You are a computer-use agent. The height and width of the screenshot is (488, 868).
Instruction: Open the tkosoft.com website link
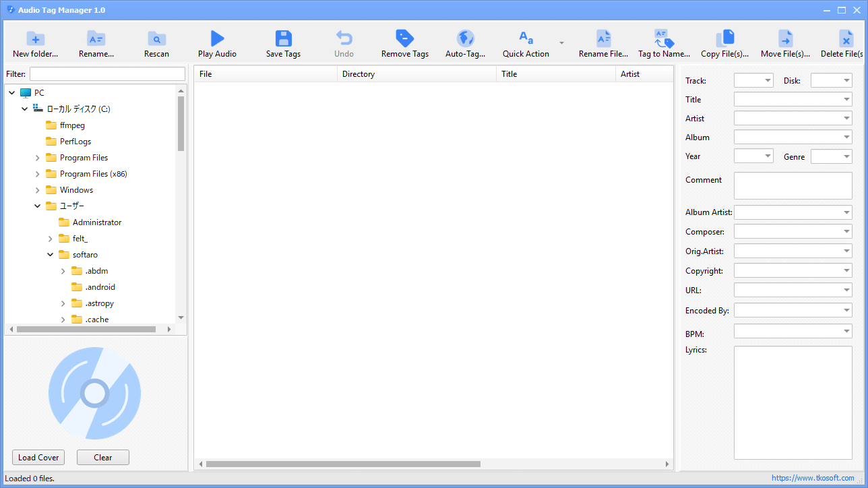813,478
